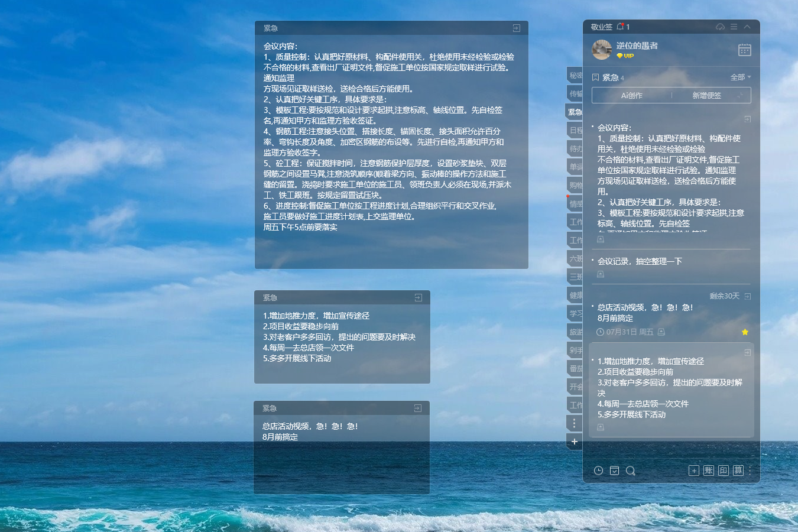Click the stamp icon under 多多开展线下活动

pos(601,427)
